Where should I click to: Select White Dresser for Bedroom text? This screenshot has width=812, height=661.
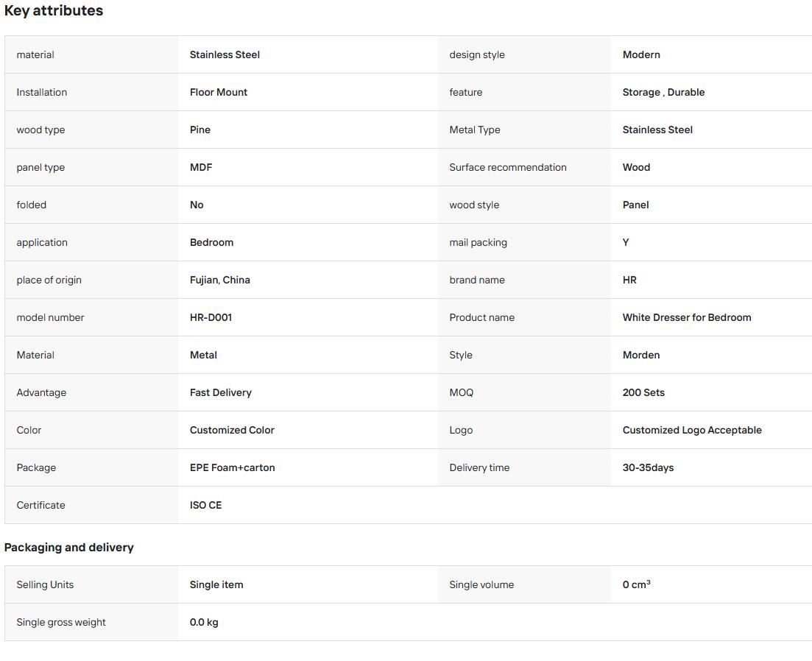pos(687,317)
